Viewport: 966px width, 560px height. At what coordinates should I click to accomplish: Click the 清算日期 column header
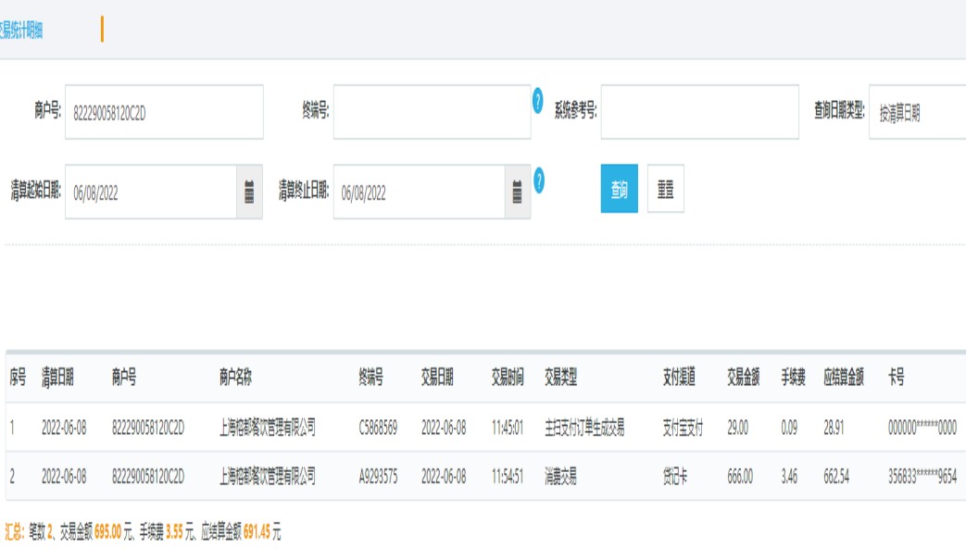click(57, 378)
